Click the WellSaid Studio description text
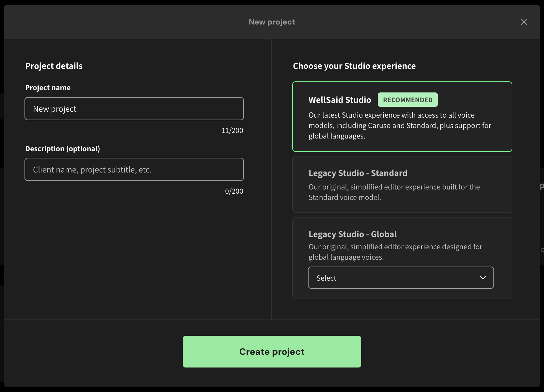This screenshot has width=544, height=392. (399, 125)
